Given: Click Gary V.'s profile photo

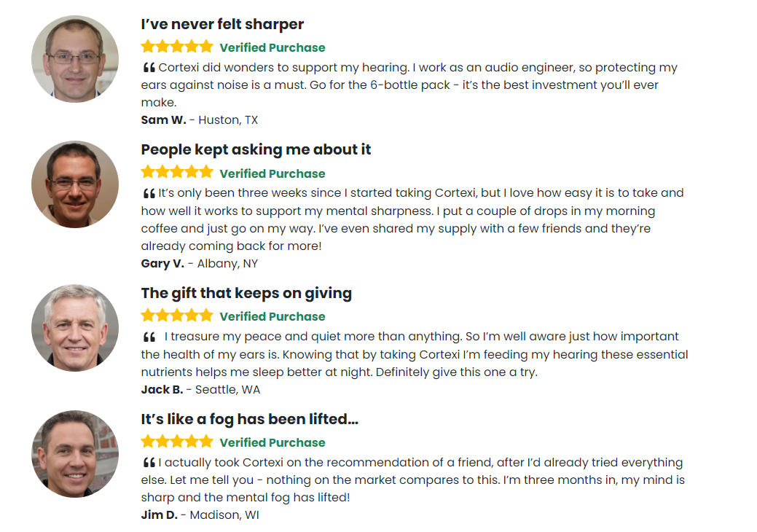Looking at the screenshot, I should (x=75, y=184).
